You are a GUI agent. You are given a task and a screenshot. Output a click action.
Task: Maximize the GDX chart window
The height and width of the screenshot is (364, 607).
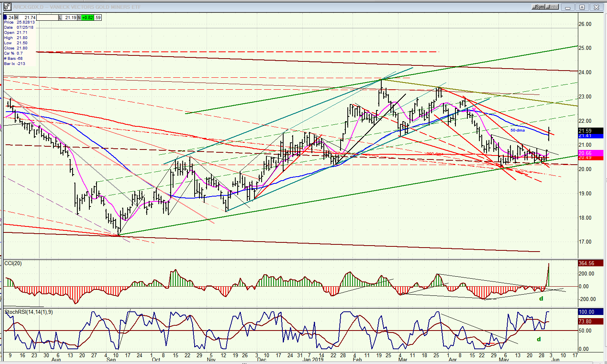pyautogui.click(x=582, y=7)
